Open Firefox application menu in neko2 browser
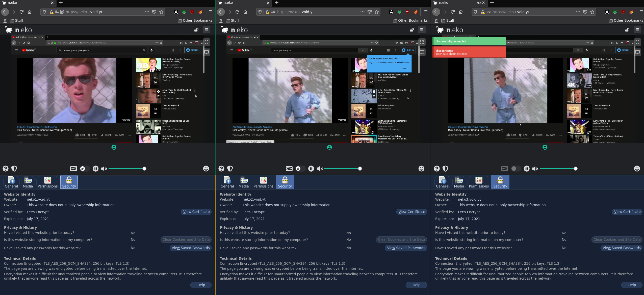Image resolution: width=644 pixels, height=295 pixels. tap(426, 12)
